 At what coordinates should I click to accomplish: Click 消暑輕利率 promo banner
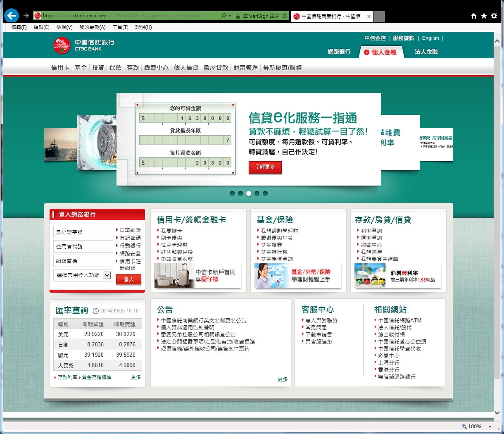[x=397, y=276]
